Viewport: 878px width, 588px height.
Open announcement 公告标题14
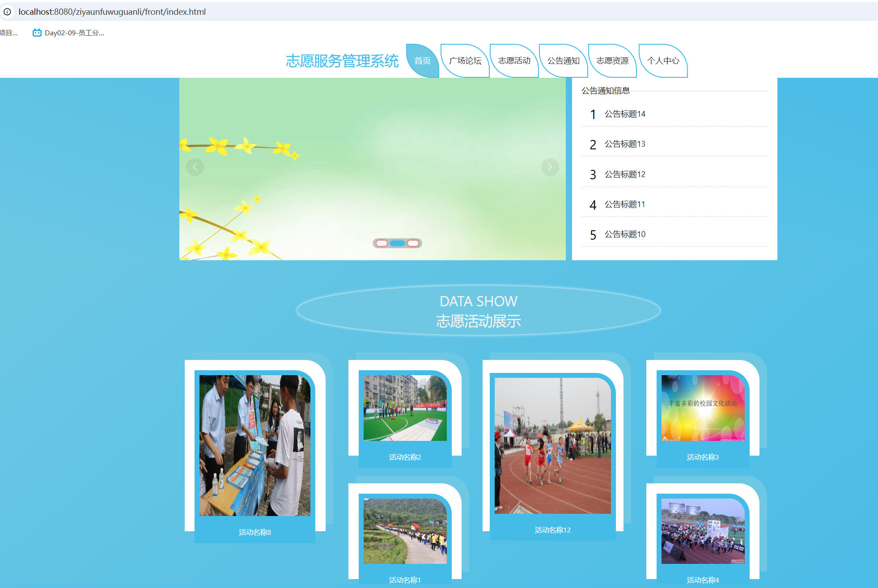point(625,114)
